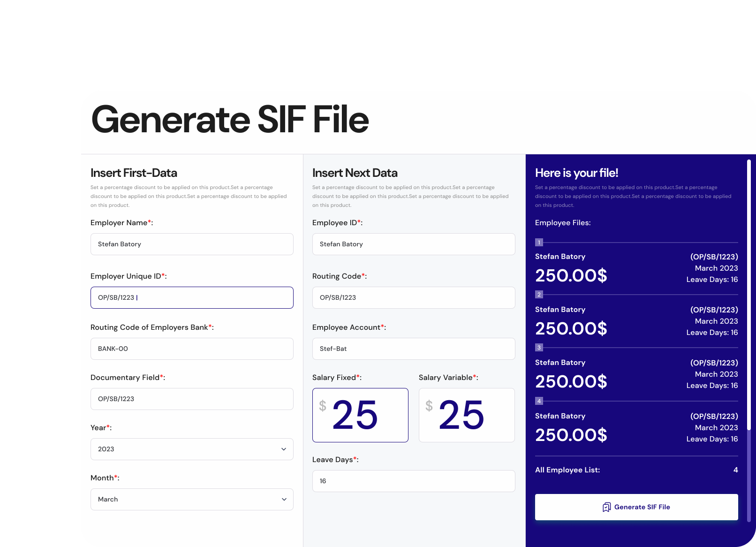This screenshot has width=756, height=547.
Task: Select the Documentary Field input
Action: coord(192,399)
